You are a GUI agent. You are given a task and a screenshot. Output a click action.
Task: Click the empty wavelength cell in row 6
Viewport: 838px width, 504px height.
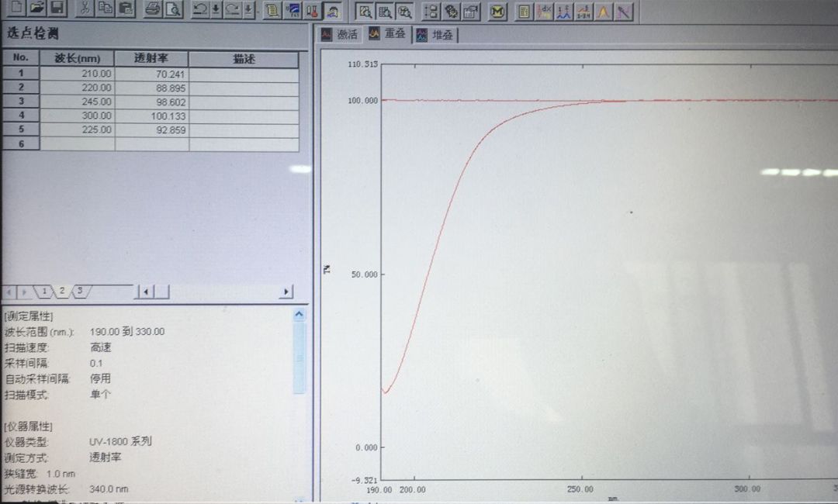coord(77,144)
